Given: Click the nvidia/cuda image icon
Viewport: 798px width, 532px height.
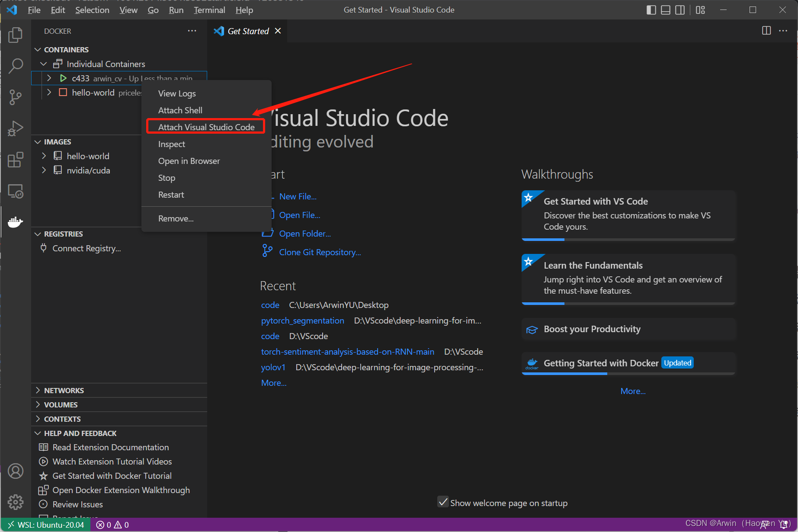Looking at the screenshot, I should tap(58, 170).
